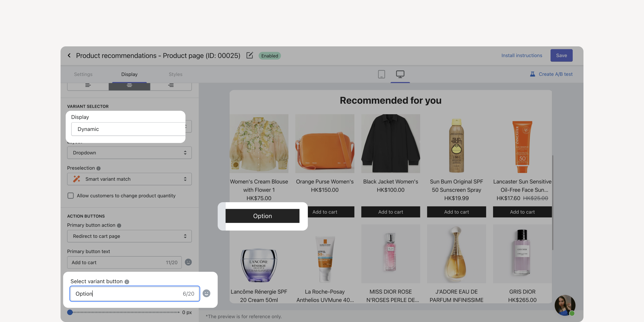Open the Display Dynamic dropdown
The height and width of the screenshot is (322, 644).
pyautogui.click(x=128, y=129)
